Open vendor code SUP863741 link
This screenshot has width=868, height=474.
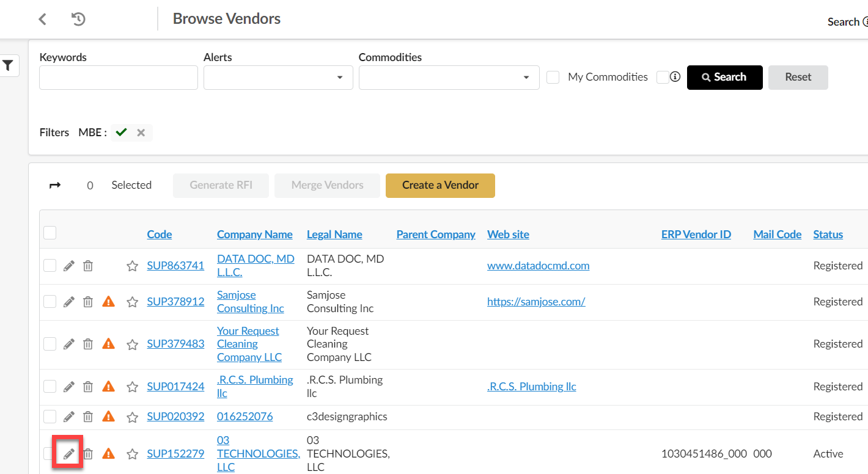(x=176, y=266)
